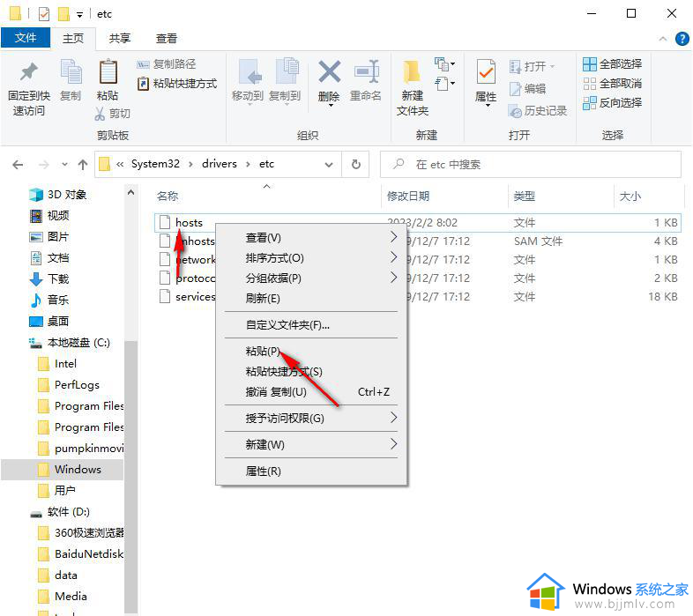
Task: Sort by the Name (名称) column header
Action: [x=168, y=197]
